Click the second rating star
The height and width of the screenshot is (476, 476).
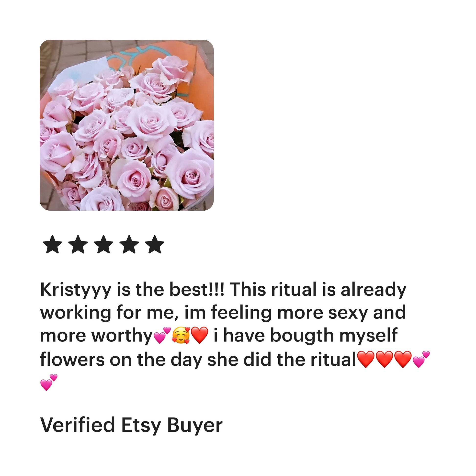(x=78, y=244)
